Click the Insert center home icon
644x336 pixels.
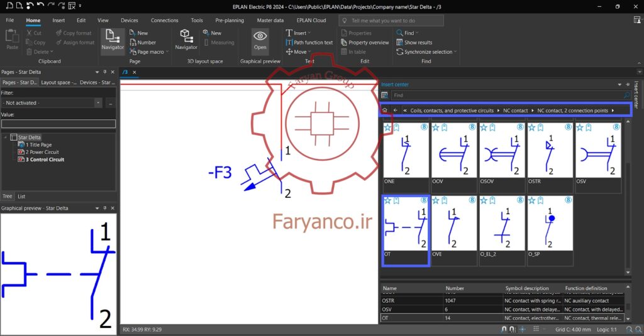click(385, 111)
